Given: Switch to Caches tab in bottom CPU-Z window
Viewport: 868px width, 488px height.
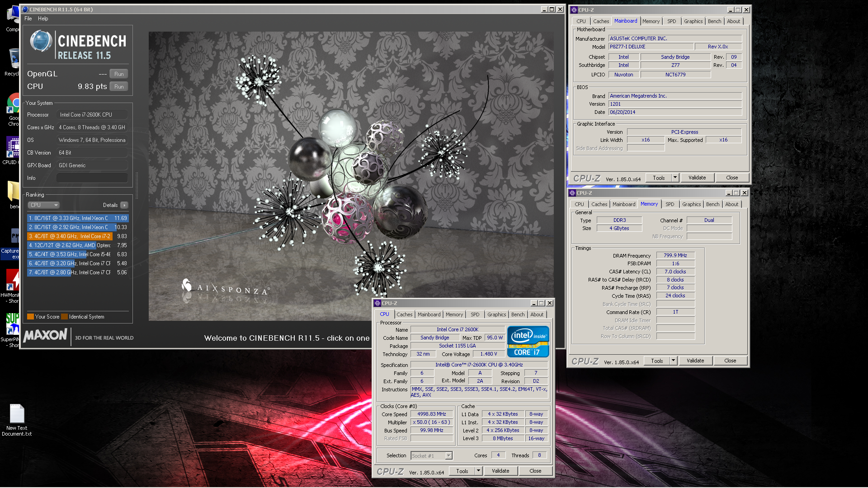Looking at the screenshot, I should coord(404,314).
